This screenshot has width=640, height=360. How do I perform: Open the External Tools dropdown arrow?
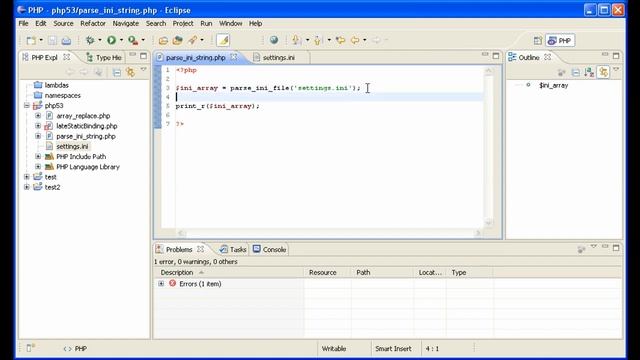coord(143,40)
